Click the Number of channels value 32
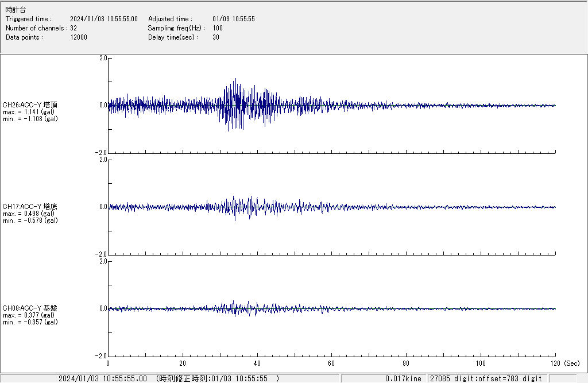 tap(73, 28)
